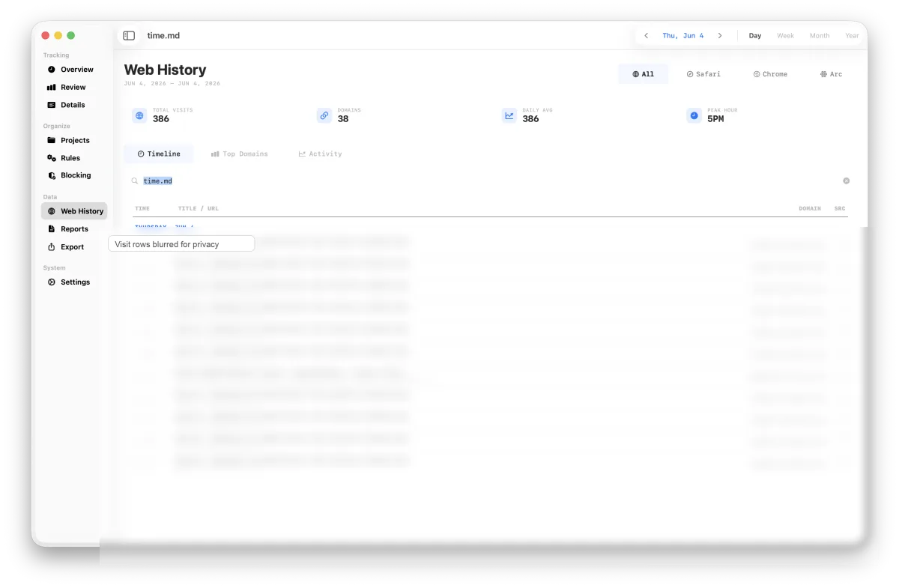899x588 pixels.
Task: Open Settings in the sidebar
Action: coord(73,282)
